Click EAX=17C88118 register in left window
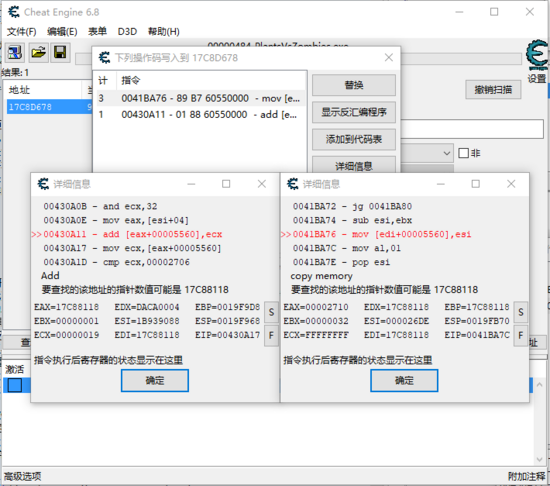 [67, 307]
